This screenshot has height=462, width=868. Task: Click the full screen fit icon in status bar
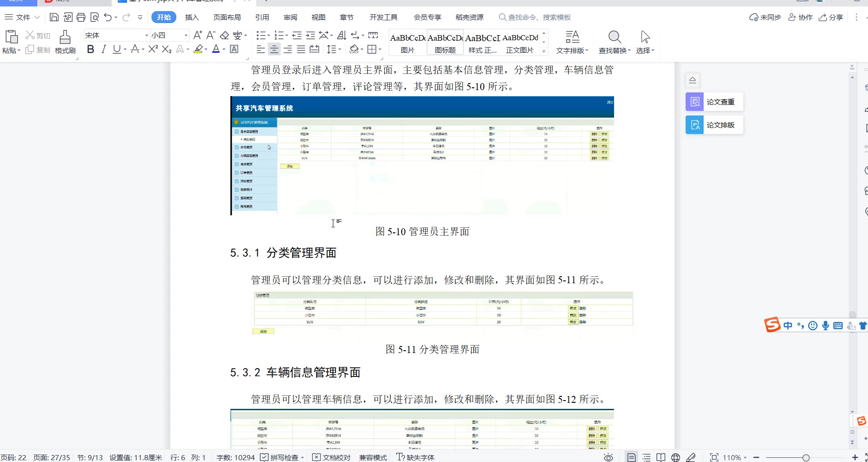coord(714,457)
